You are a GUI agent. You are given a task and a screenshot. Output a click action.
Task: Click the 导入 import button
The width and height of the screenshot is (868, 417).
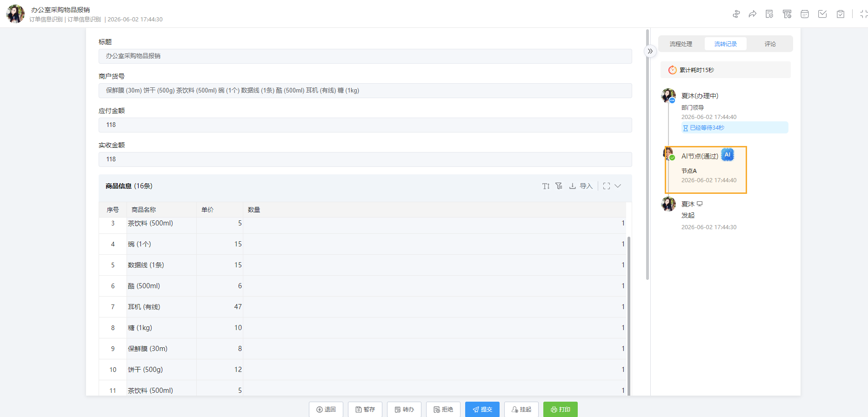point(581,186)
